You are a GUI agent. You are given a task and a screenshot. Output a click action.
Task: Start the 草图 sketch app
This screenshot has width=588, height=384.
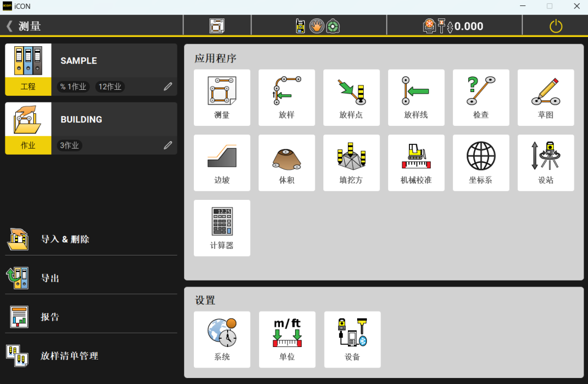click(x=546, y=97)
